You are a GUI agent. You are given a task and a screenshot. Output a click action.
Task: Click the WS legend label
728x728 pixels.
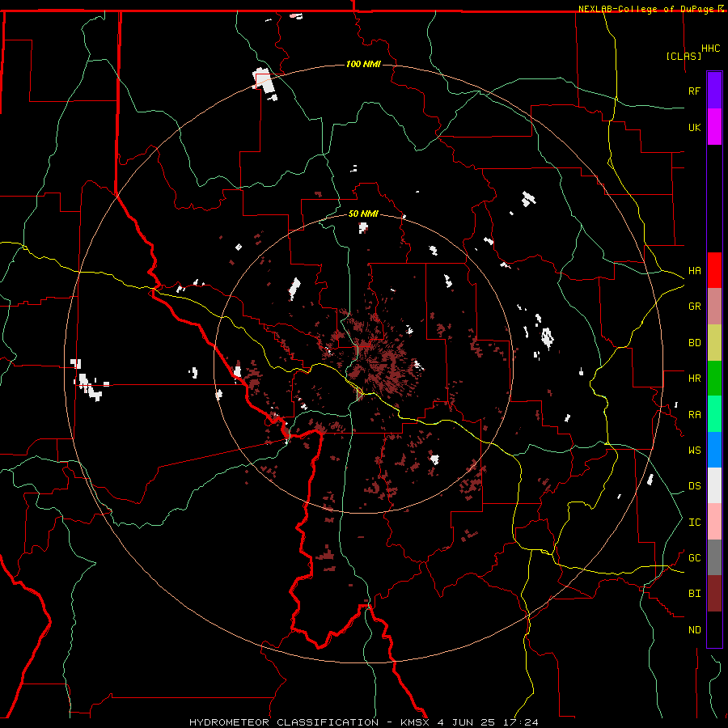pyautogui.click(x=694, y=451)
